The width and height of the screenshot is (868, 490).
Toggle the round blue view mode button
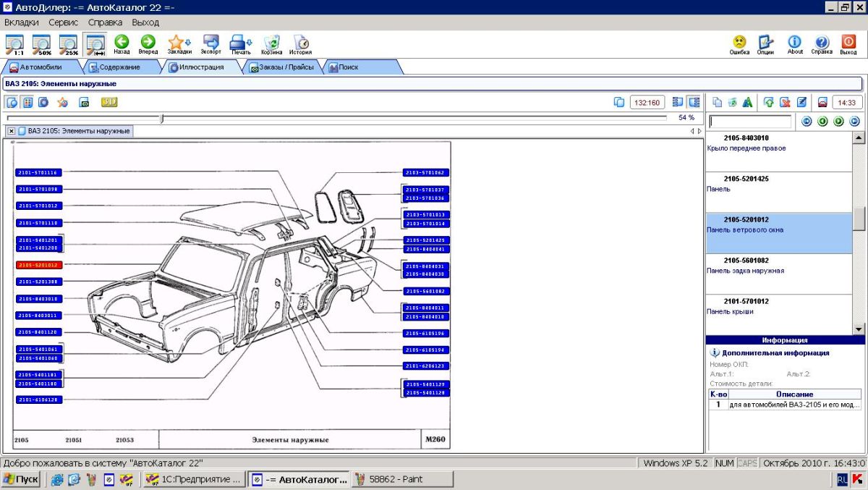(x=43, y=102)
